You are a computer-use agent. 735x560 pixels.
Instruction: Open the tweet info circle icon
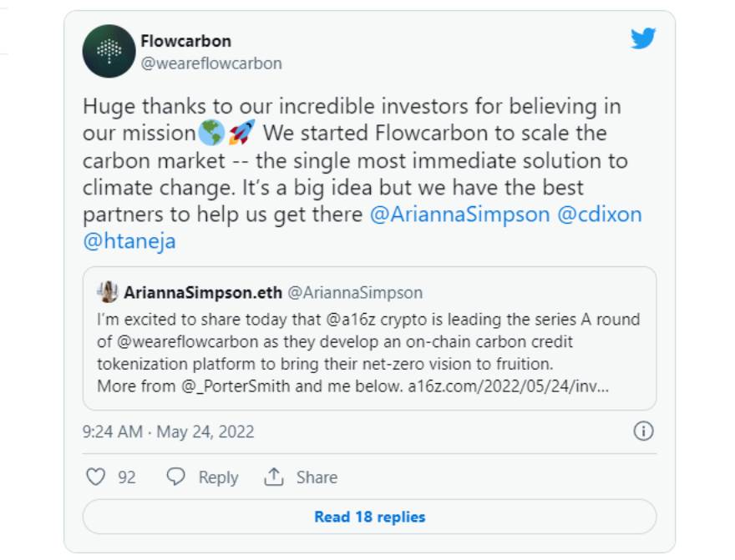[x=643, y=431]
